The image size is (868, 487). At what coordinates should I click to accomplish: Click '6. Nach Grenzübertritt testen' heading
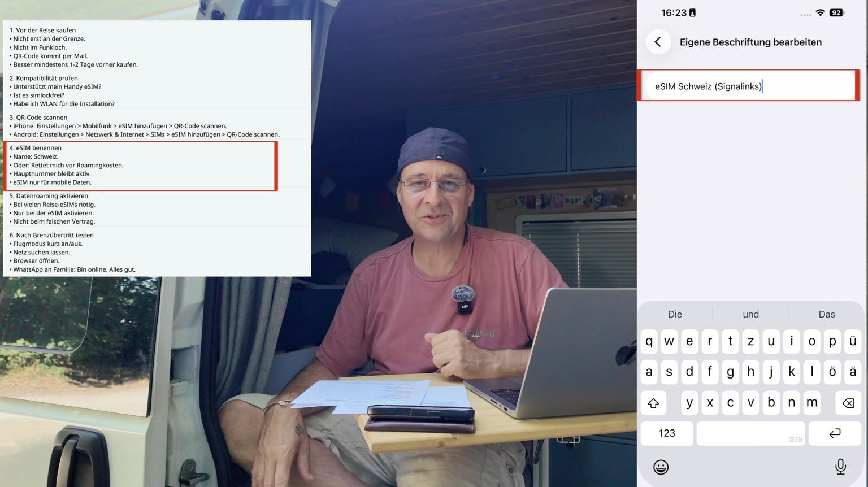(51, 235)
